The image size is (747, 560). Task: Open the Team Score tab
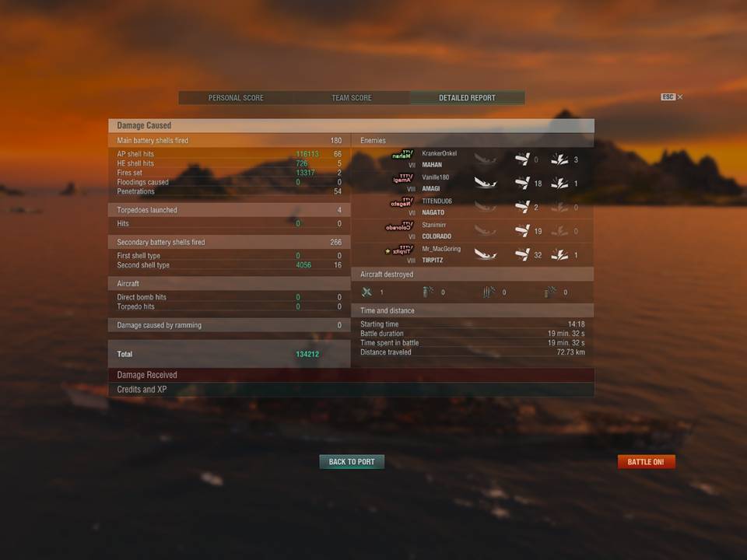pos(352,98)
